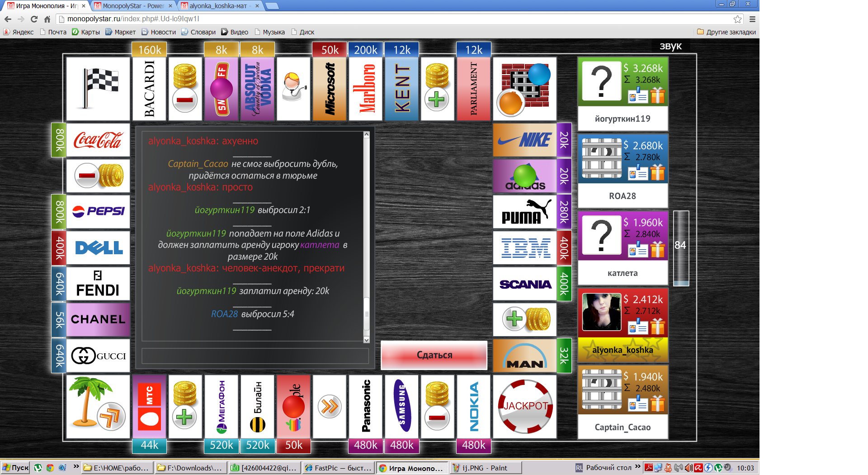Select the Megafon property cell
868x475 pixels.
[221, 406]
